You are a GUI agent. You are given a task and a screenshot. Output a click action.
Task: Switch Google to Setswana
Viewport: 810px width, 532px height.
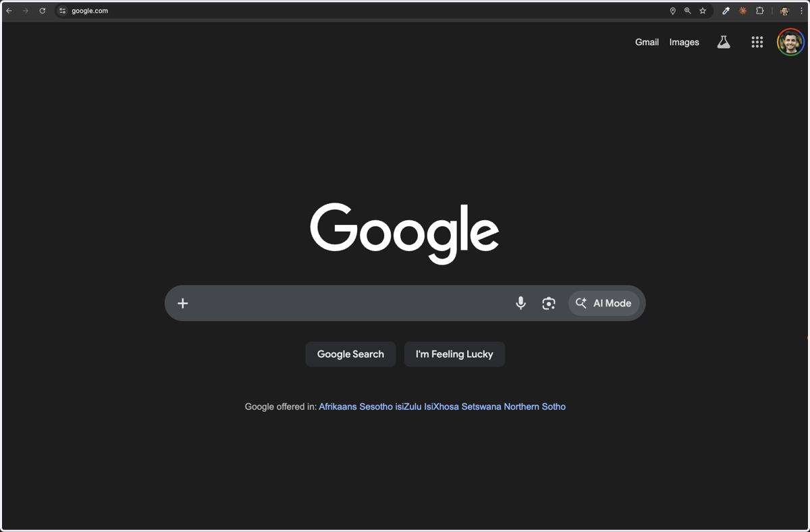(481, 406)
